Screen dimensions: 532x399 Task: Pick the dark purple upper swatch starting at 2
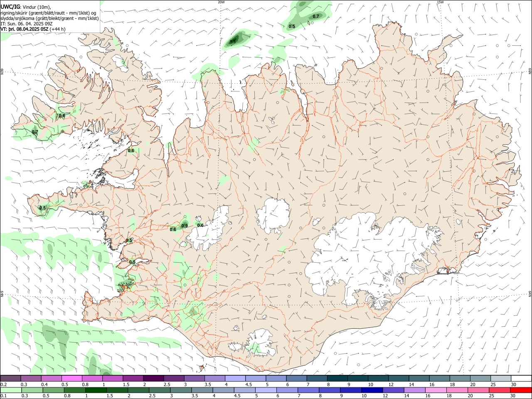pos(153,379)
